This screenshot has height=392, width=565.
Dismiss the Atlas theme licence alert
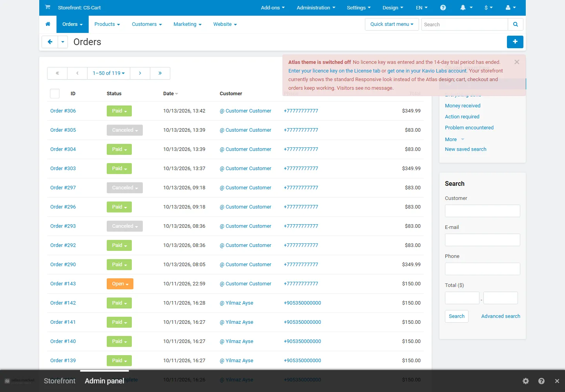[x=517, y=62]
